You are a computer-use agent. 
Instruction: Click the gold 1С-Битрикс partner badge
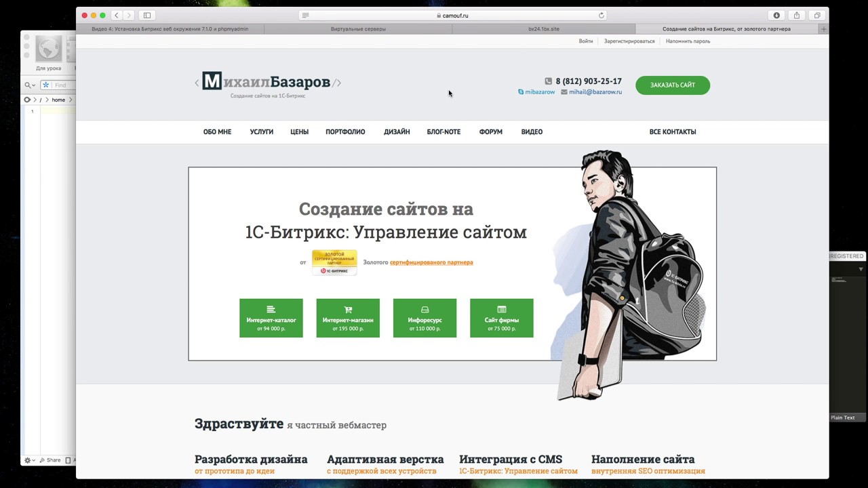click(x=334, y=262)
